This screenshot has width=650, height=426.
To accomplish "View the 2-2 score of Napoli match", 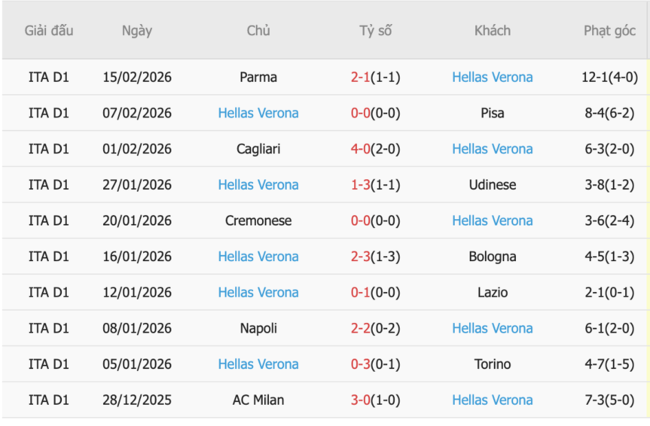I will click(361, 328).
